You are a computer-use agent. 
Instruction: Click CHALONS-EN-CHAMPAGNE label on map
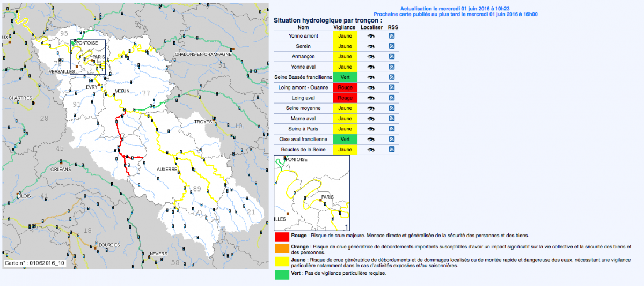[203, 54]
